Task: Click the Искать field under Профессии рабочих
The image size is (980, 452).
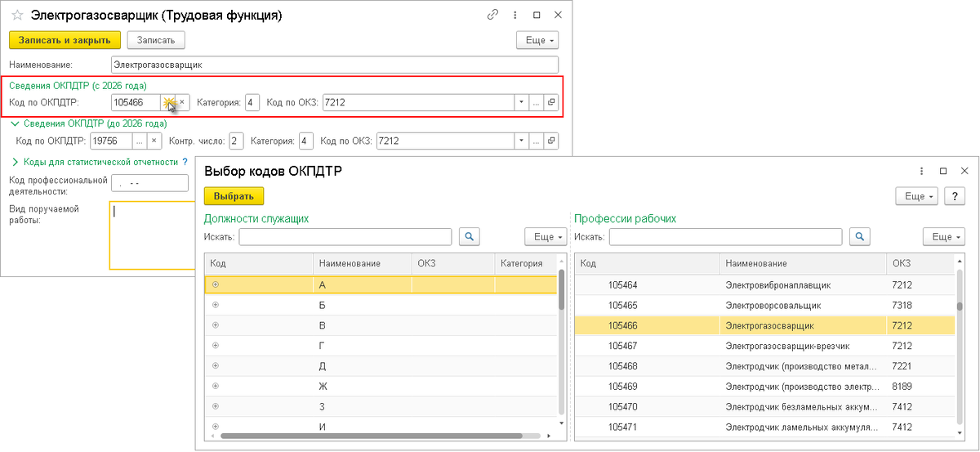Action: pyautogui.click(x=725, y=236)
